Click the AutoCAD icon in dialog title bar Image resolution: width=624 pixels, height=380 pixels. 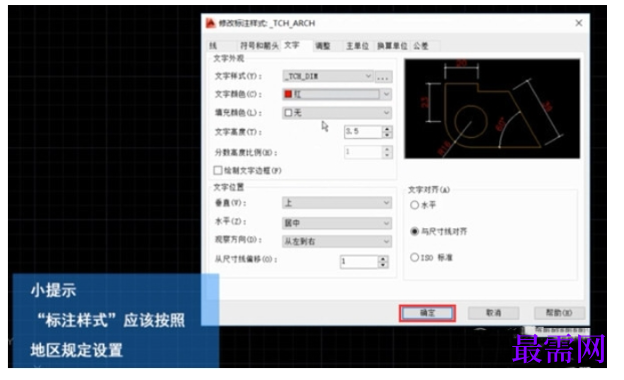click(x=211, y=23)
